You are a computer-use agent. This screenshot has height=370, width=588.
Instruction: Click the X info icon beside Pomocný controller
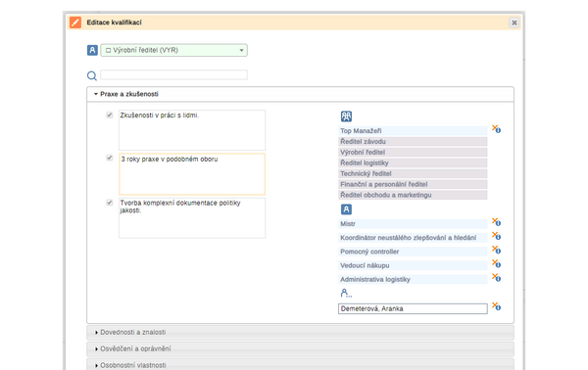[x=496, y=250]
